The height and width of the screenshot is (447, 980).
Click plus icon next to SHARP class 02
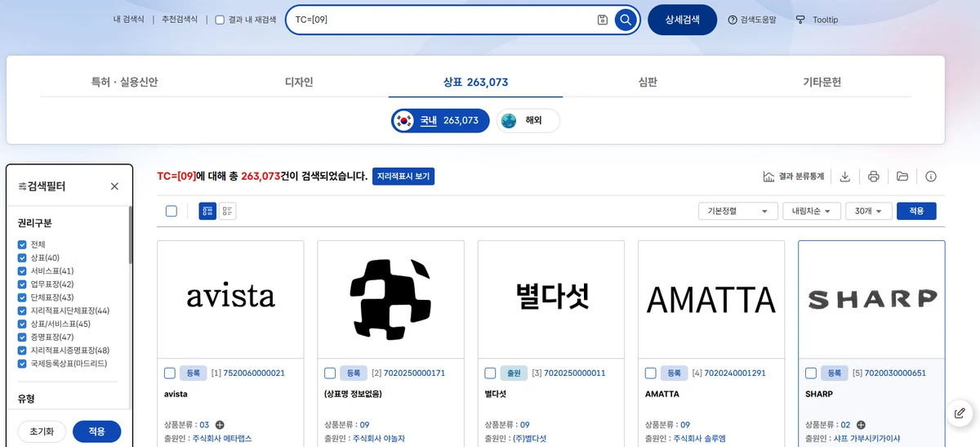pyautogui.click(x=861, y=425)
